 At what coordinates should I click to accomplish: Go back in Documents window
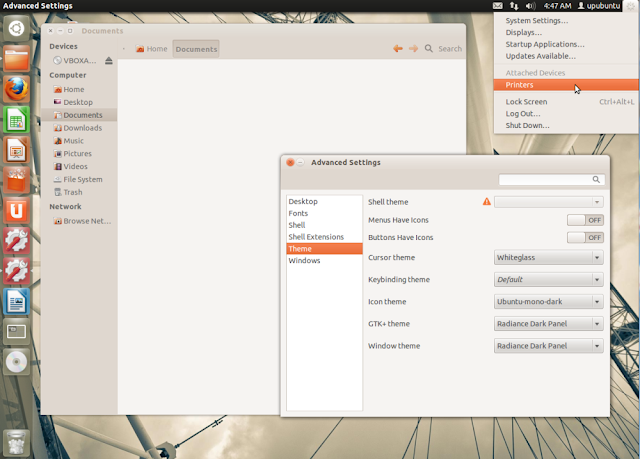(398, 49)
